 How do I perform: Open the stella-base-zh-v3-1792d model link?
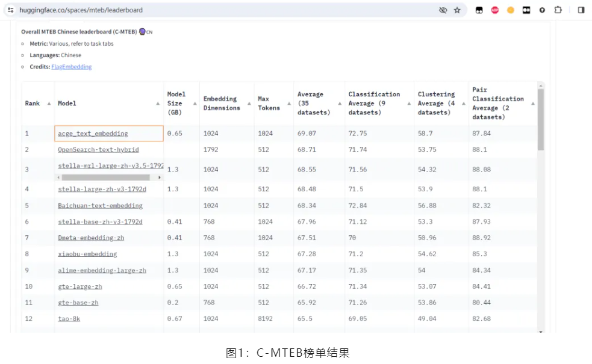click(100, 222)
